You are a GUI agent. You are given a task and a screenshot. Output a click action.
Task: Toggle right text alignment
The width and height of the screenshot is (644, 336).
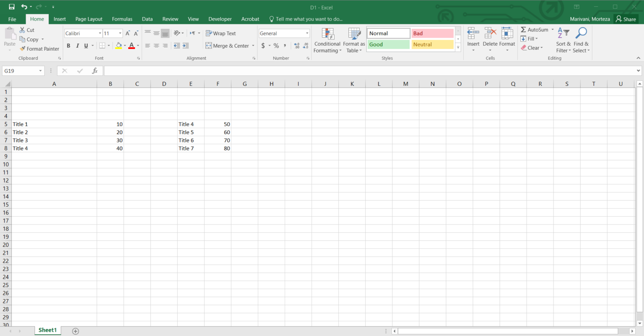165,46
